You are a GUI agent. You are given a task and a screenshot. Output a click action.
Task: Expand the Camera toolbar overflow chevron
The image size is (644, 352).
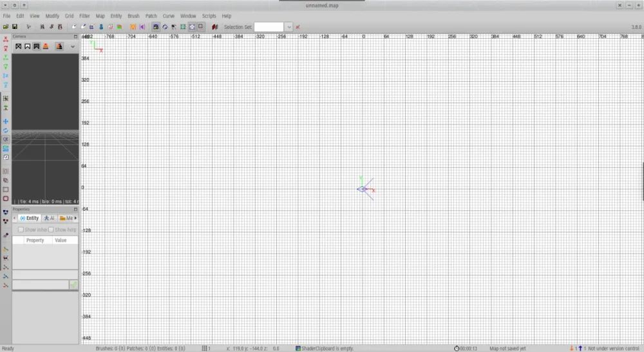click(73, 47)
